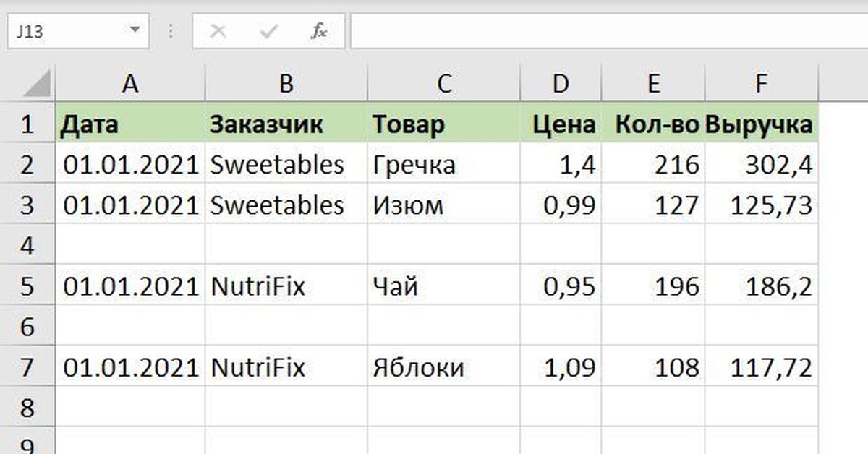Click the Яблоки cell
Viewport: 868px width, 454px height.
pos(443,369)
